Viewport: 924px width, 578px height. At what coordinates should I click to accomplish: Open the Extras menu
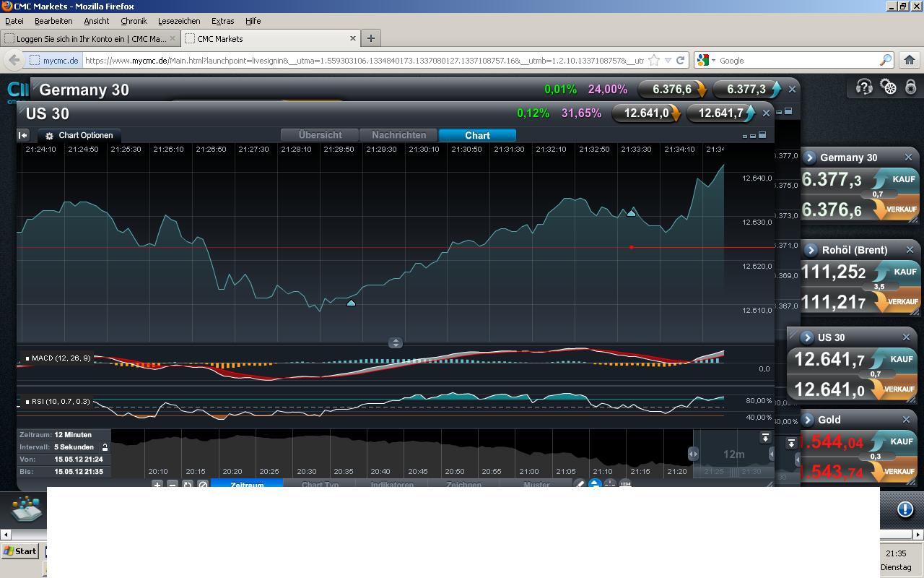[222, 21]
